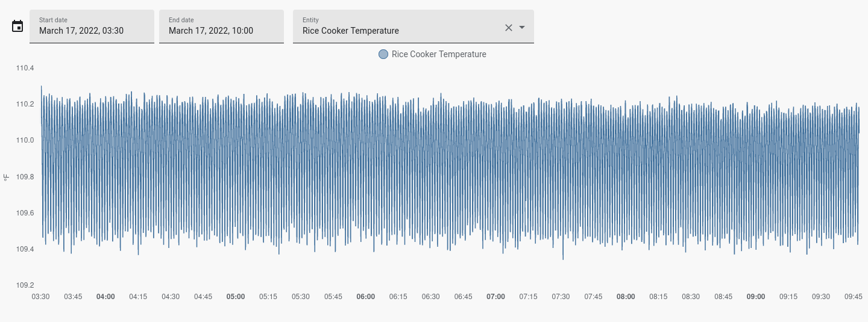868x322 pixels.
Task: Click the 109.2 value on the y-axis
Action: click(x=25, y=285)
